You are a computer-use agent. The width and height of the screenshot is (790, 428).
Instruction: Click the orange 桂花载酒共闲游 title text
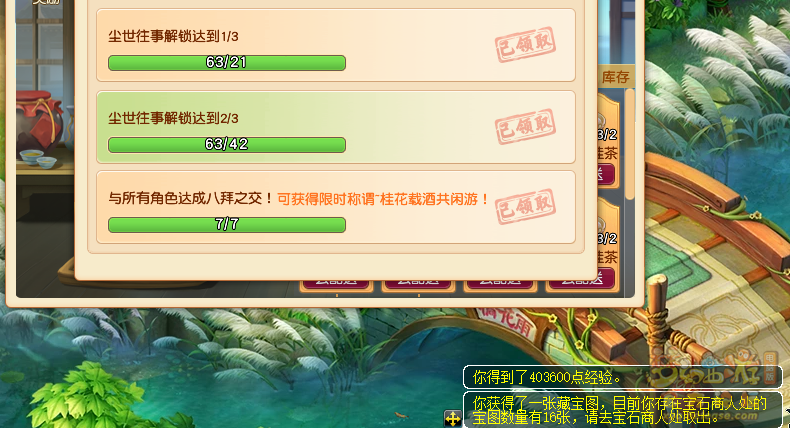tap(384, 199)
